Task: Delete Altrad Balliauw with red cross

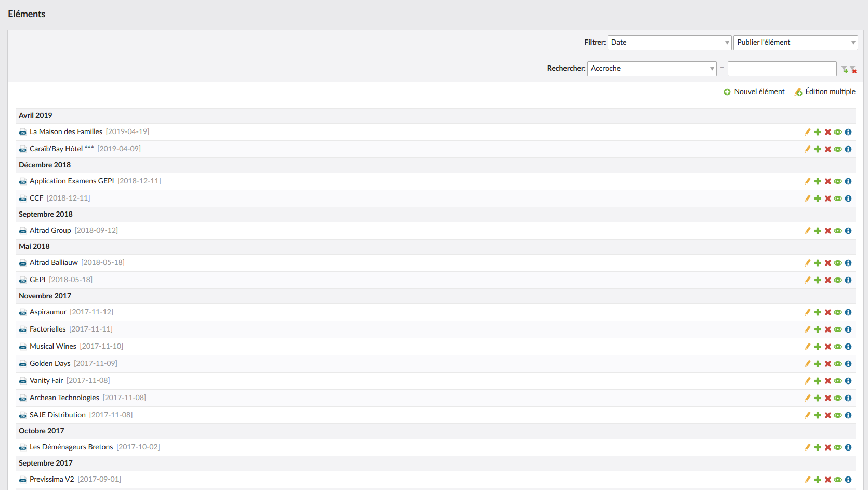Action: point(828,263)
